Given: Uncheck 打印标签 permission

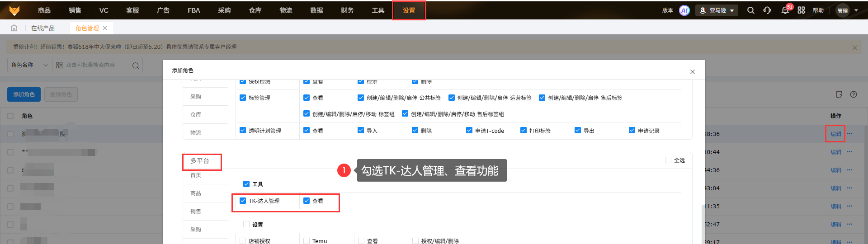Looking at the screenshot, I should pyautogui.click(x=524, y=130).
